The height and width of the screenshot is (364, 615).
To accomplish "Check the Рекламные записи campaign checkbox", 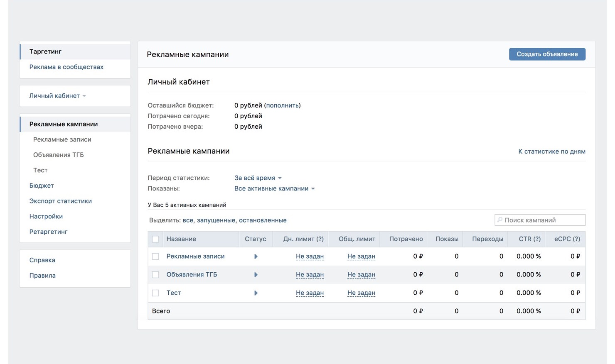I will click(x=155, y=257).
